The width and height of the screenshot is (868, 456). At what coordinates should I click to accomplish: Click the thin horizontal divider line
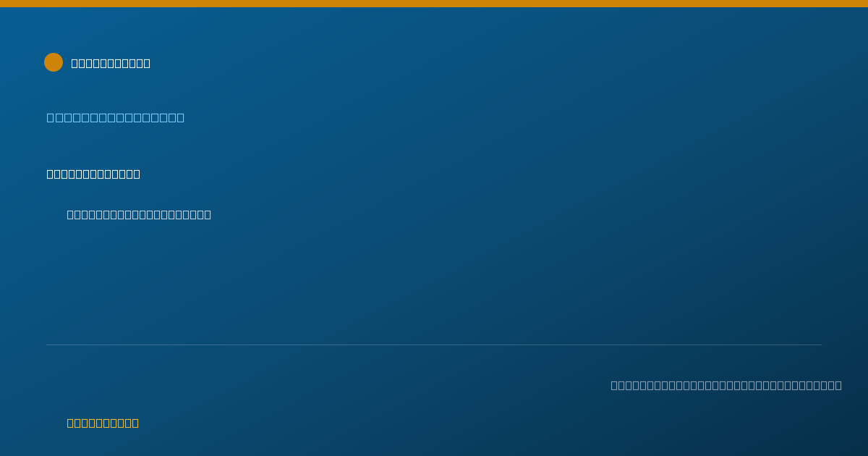(x=434, y=345)
